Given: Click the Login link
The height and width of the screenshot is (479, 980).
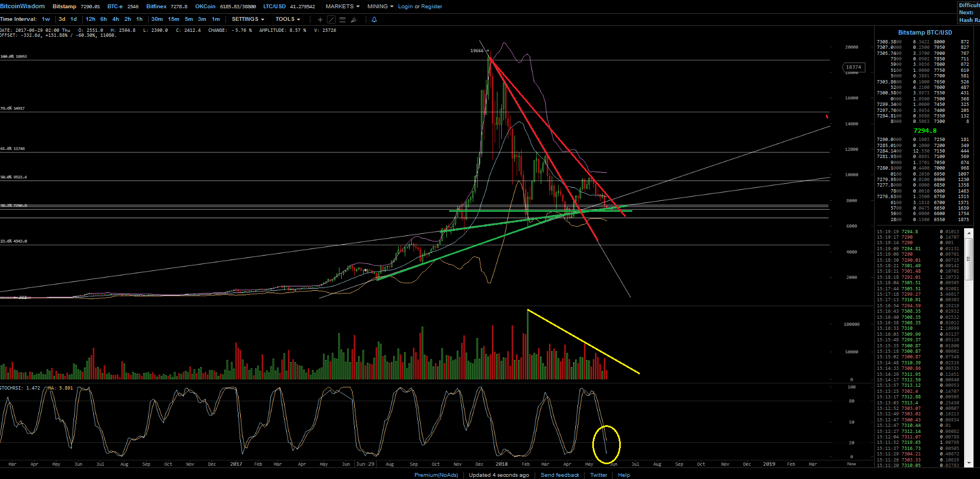Looking at the screenshot, I should pos(405,7).
